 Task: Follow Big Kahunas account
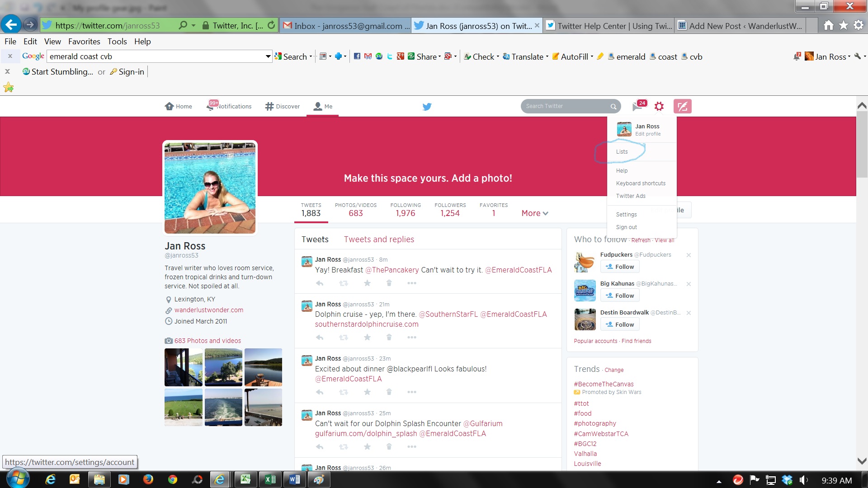(620, 296)
